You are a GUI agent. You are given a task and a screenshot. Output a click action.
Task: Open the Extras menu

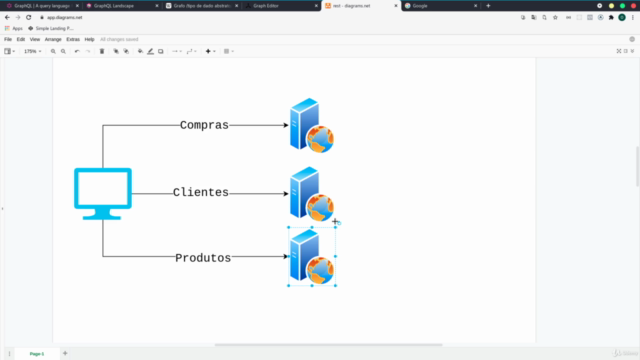pos(73,40)
